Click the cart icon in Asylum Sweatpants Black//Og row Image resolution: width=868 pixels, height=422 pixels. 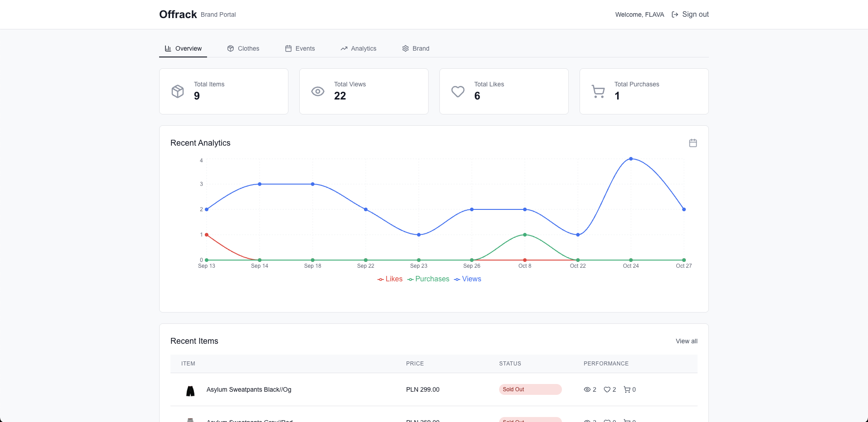(627, 389)
